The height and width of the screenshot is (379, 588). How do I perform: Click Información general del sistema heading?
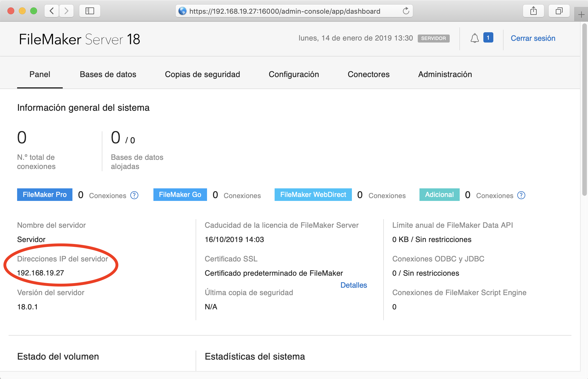83,108
